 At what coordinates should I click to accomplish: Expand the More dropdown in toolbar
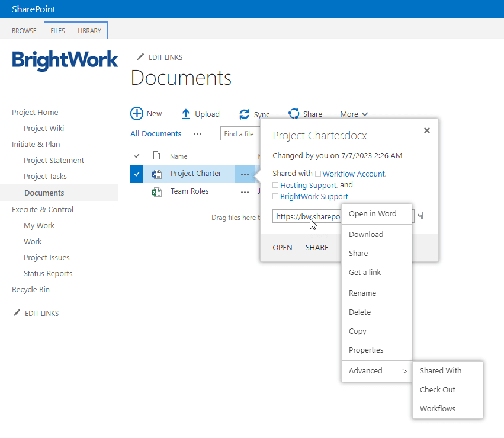tap(354, 114)
